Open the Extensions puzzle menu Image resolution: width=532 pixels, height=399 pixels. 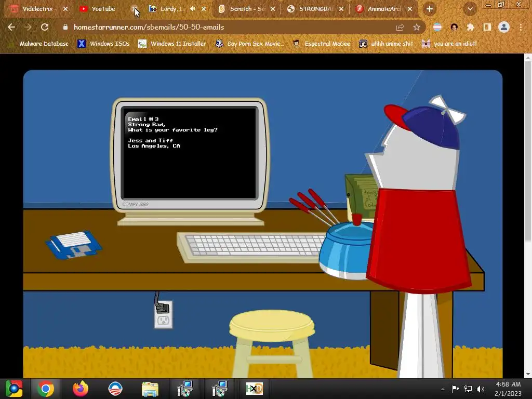pyautogui.click(x=470, y=27)
